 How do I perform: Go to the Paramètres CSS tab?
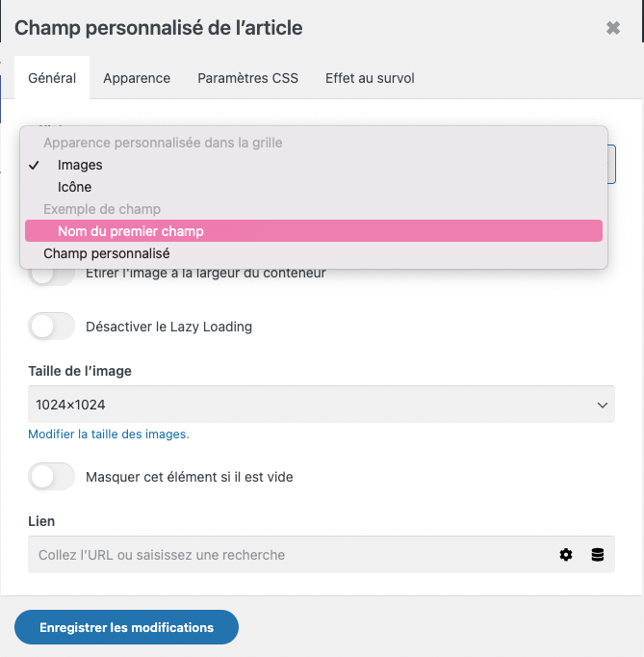247,78
